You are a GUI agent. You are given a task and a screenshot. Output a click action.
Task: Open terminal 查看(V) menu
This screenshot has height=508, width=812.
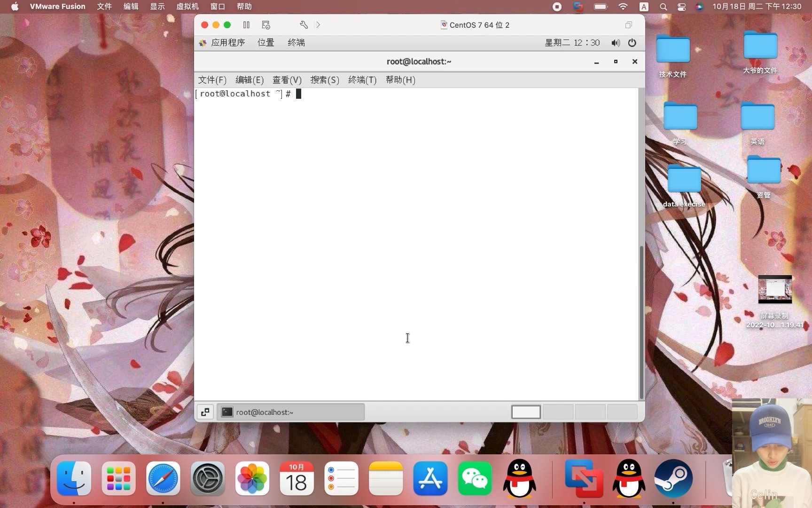[x=287, y=80]
